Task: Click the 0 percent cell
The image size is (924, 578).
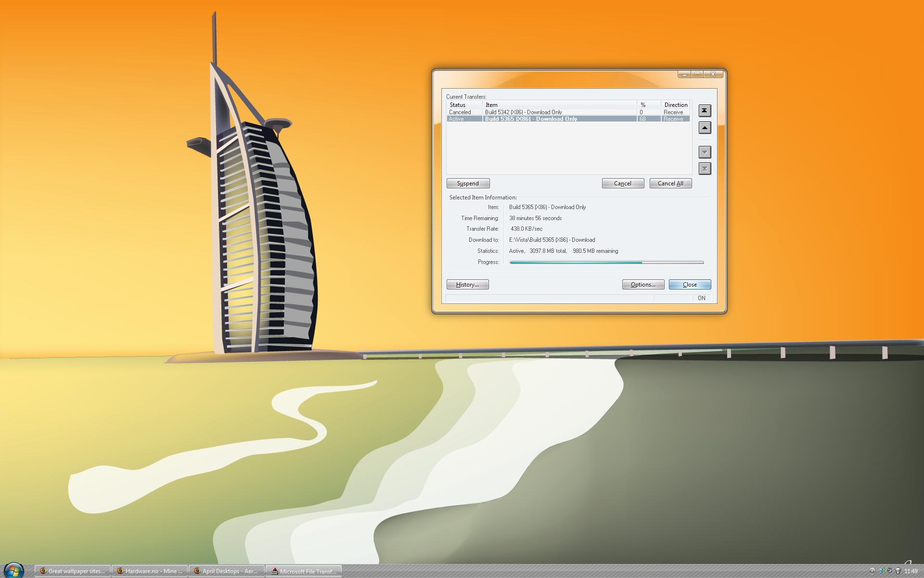Action: pyautogui.click(x=649, y=112)
